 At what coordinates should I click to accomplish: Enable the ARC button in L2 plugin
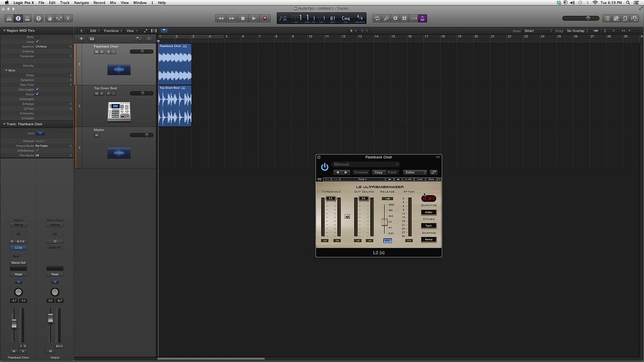(x=387, y=241)
